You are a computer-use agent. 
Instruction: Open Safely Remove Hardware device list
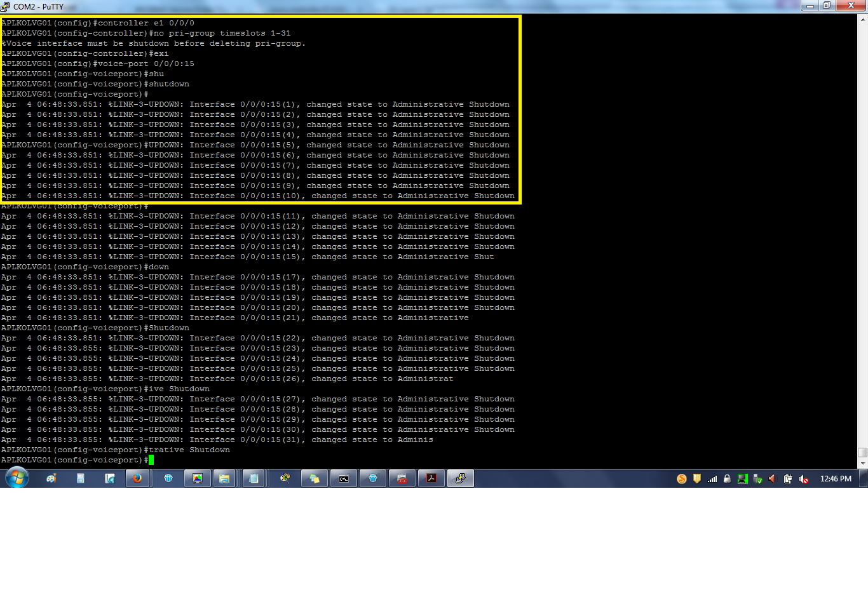pyautogui.click(x=757, y=479)
